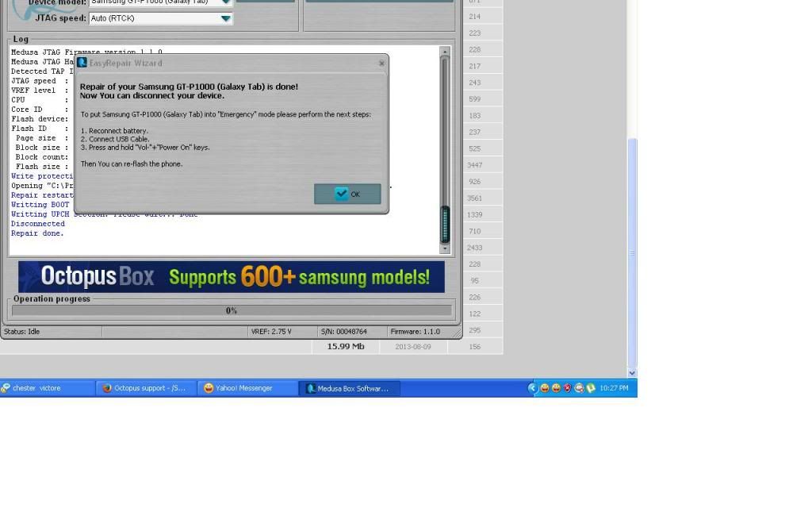The height and width of the screenshot is (508, 812).
Task: Click the '525' value in the list
Action: pos(474,148)
